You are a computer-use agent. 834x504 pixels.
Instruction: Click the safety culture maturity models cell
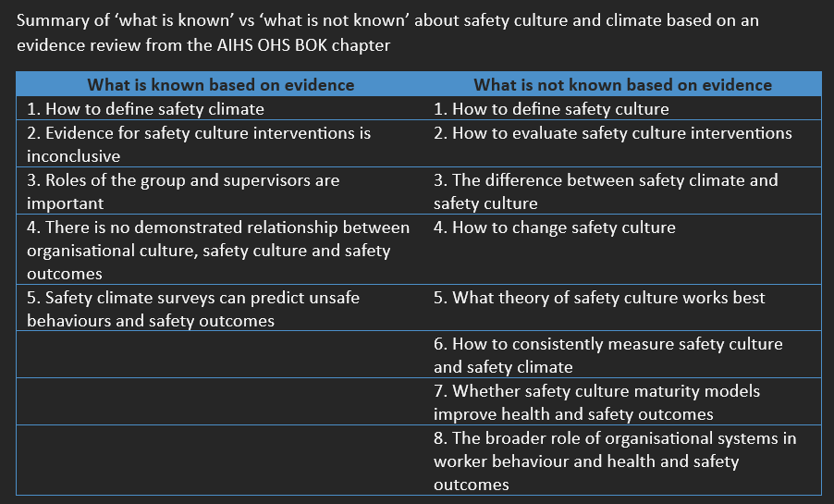[x=596, y=402]
